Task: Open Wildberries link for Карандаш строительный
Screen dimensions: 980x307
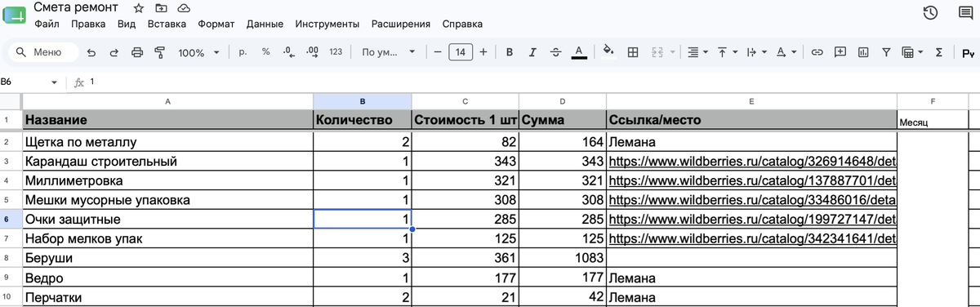Action: (752, 162)
